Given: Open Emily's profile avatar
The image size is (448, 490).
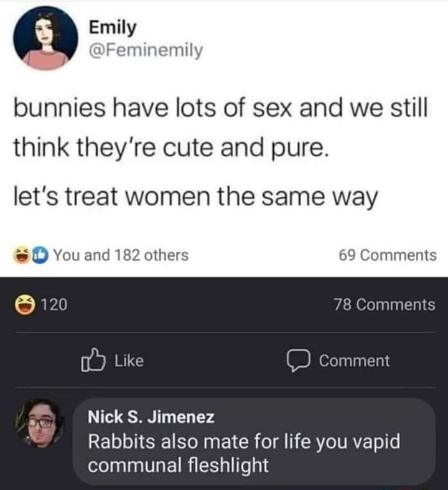Looking at the screenshot, I should coord(45,38).
